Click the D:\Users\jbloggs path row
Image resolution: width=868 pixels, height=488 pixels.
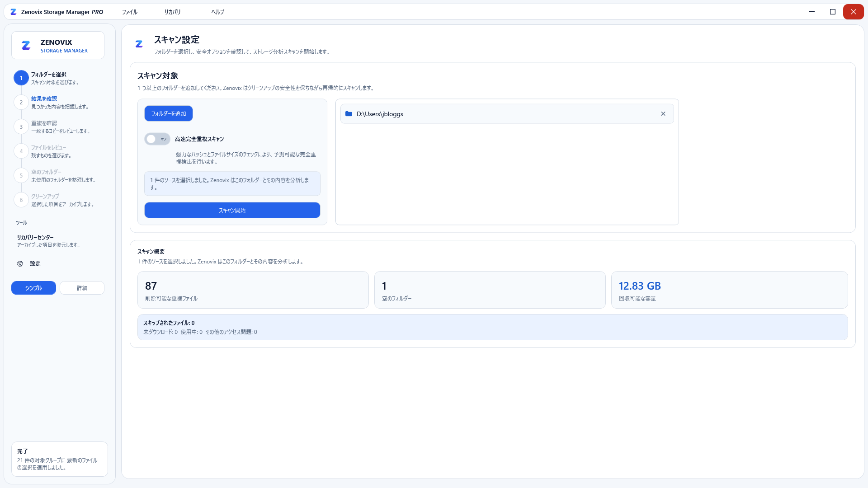point(507,114)
